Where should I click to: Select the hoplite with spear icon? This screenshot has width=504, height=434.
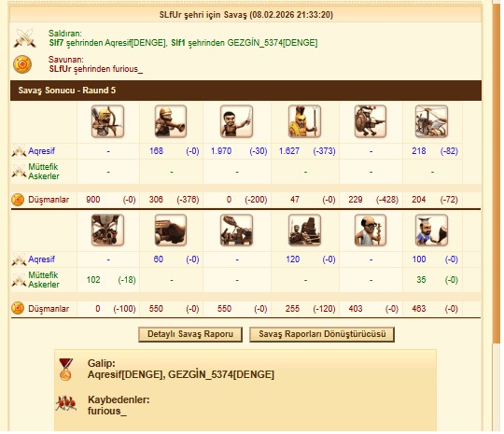[x=304, y=121]
